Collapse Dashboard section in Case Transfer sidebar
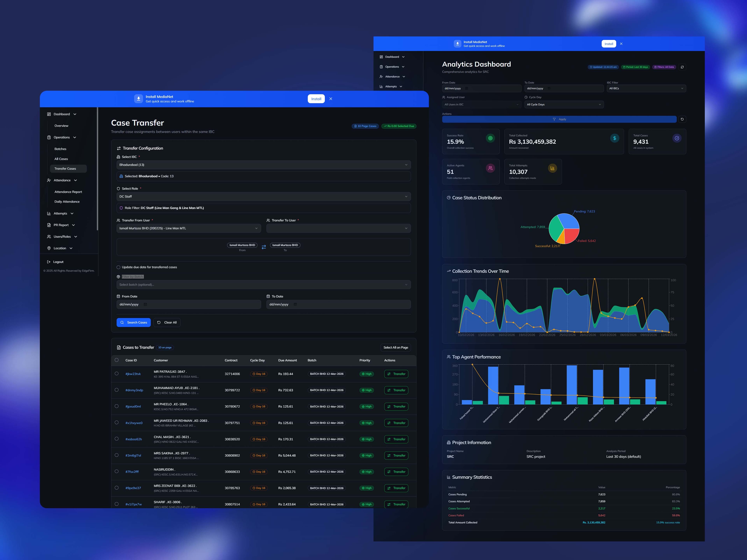Screen dimensions: 747x560 click(75, 114)
